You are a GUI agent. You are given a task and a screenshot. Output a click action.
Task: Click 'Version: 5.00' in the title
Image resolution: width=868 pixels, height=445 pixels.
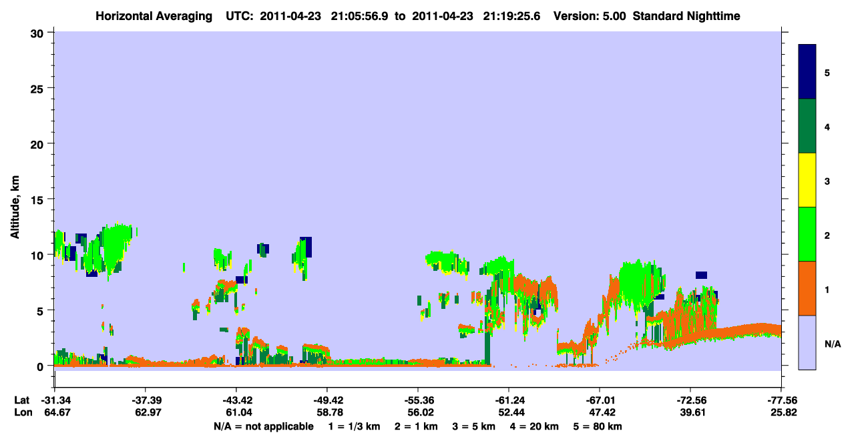point(590,15)
